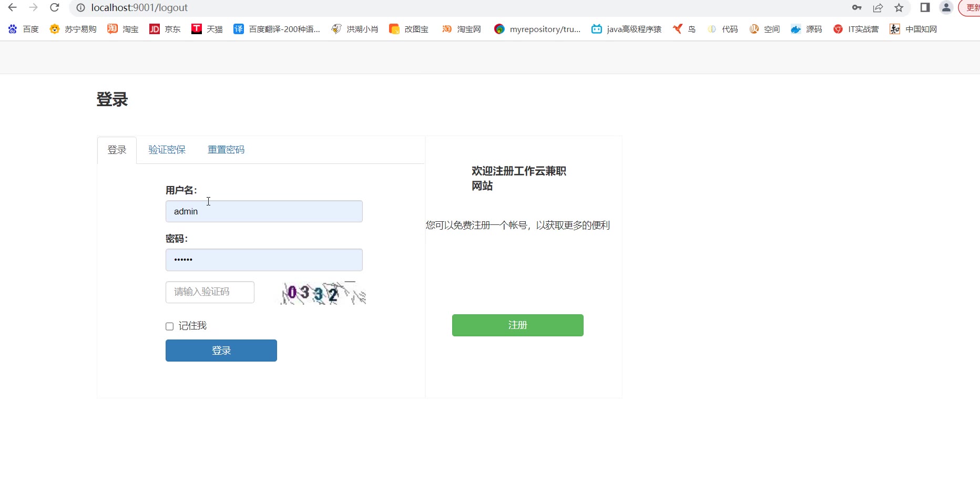This screenshot has width=980, height=494.
Task: Open the 源码 bookmark
Action: coord(807,29)
